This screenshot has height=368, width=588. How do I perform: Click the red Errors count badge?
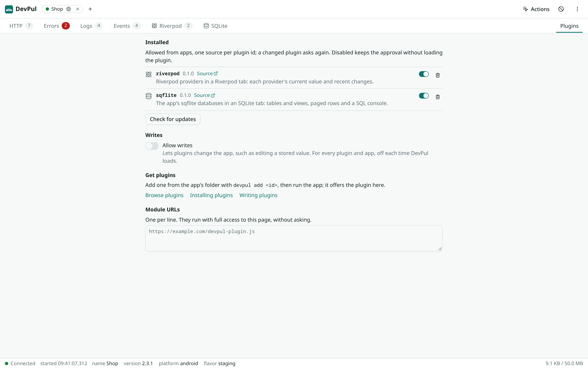click(66, 26)
